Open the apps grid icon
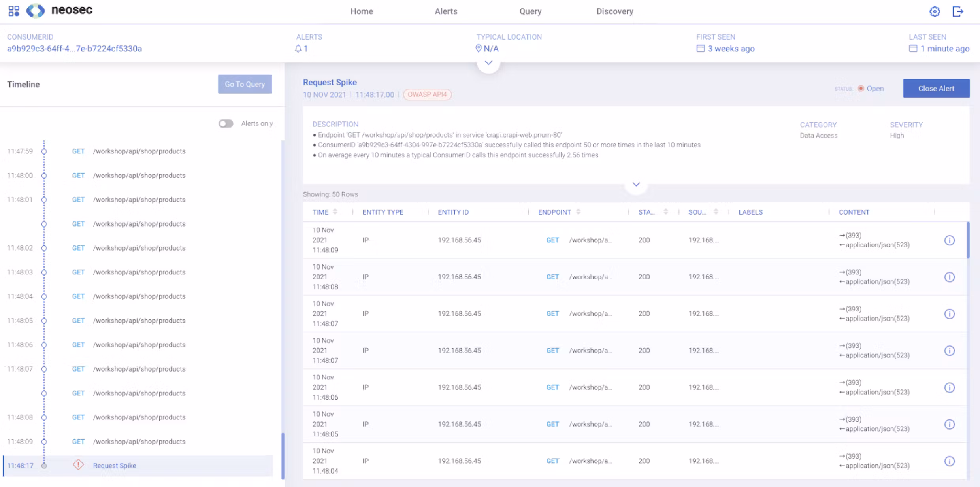 14,11
